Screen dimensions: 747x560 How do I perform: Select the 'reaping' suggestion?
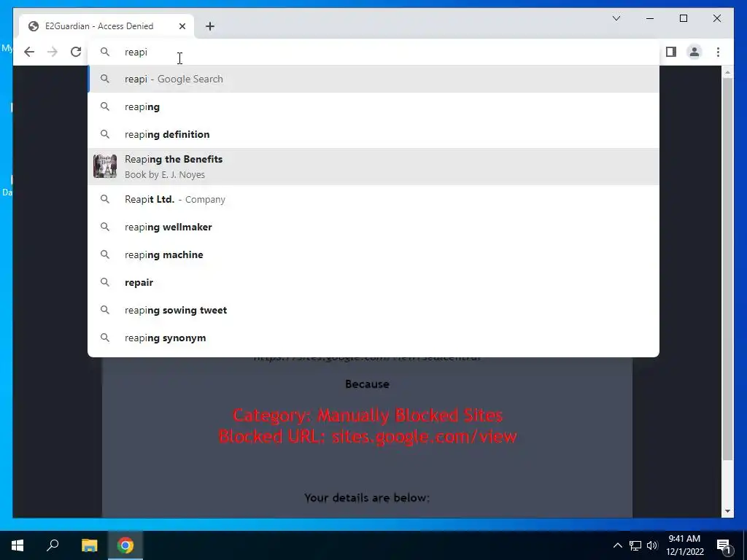[373, 106]
